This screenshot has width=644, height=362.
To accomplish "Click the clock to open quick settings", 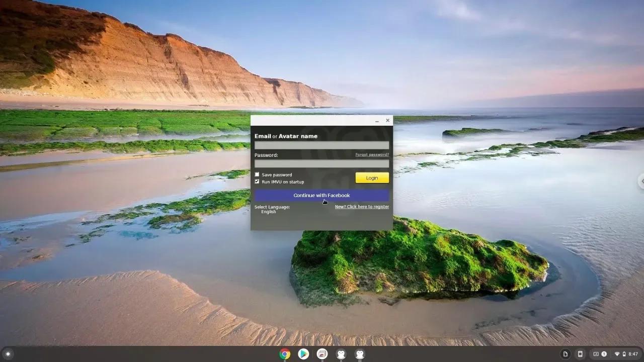I will [632, 354].
